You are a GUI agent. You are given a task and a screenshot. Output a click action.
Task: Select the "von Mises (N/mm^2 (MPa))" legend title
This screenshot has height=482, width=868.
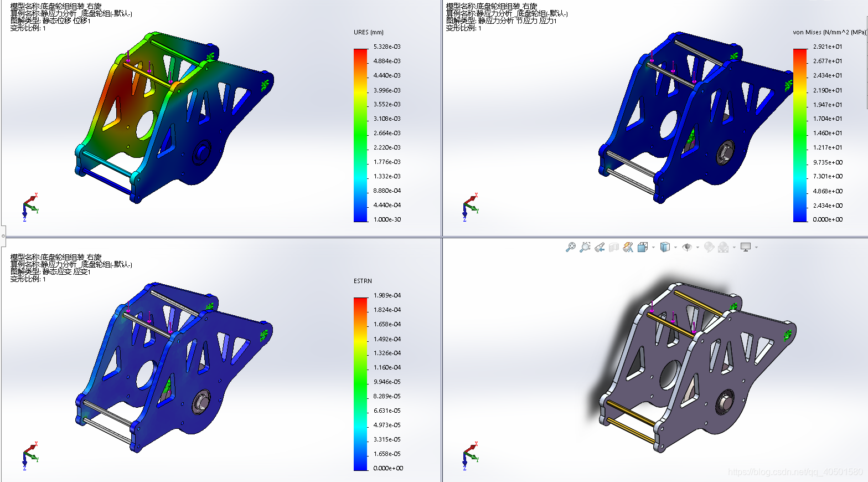click(829, 32)
